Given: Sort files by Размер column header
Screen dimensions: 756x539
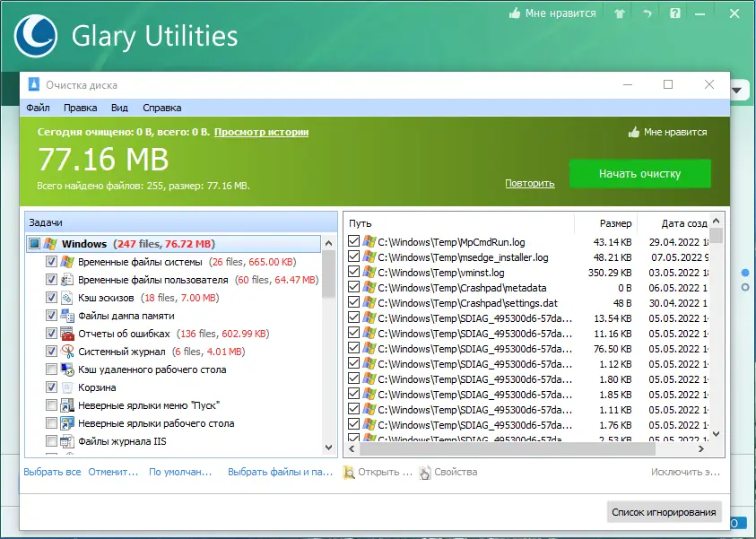Looking at the screenshot, I should [x=606, y=223].
